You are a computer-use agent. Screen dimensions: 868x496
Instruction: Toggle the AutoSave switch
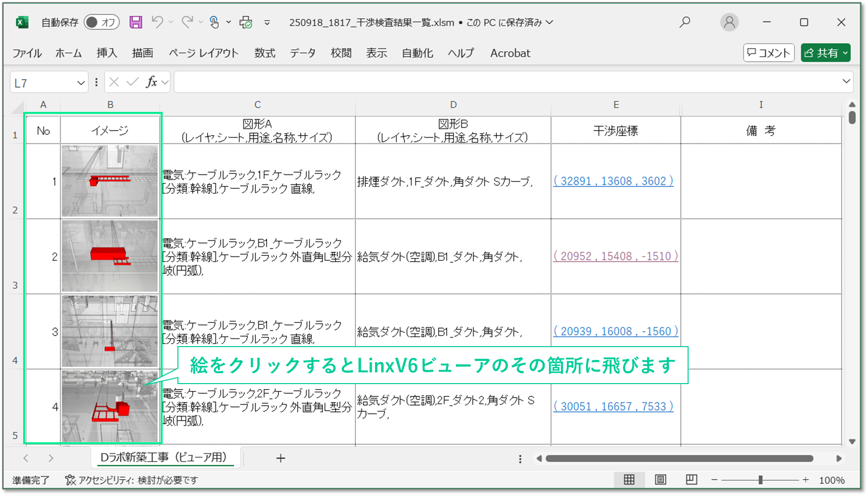[x=102, y=22]
